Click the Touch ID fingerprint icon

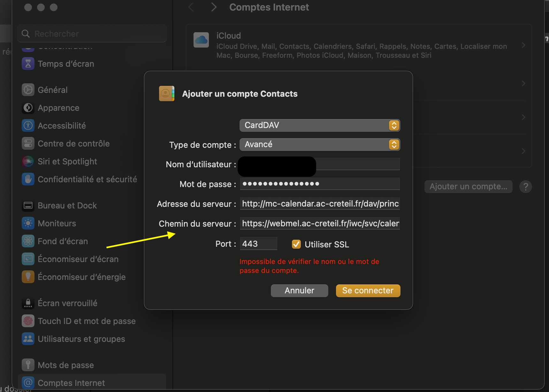(28, 321)
